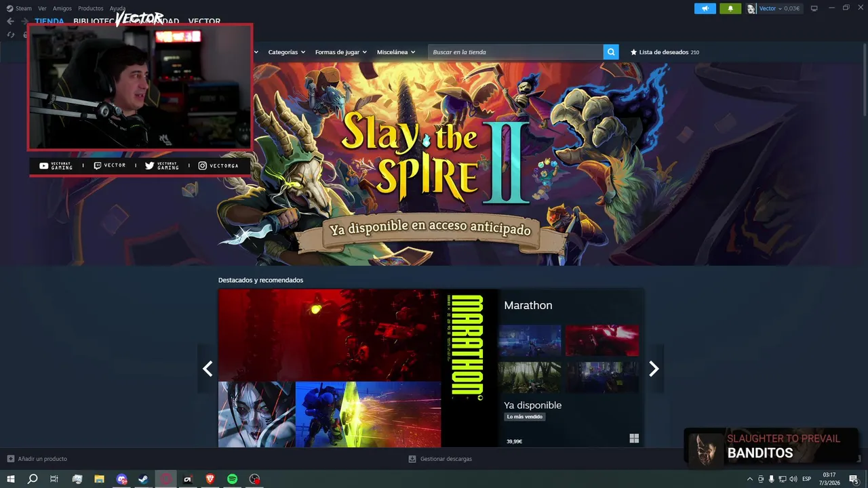868x488 pixels.
Task: Click the wishlist star icon
Action: tap(633, 52)
